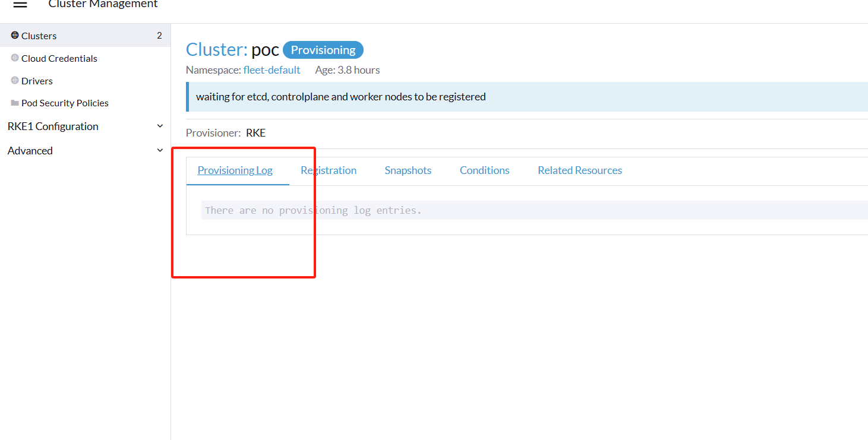Viewport: 868px width, 440px height.
Task: Go to Cloud Credentials page
Action: pos(59,58)
